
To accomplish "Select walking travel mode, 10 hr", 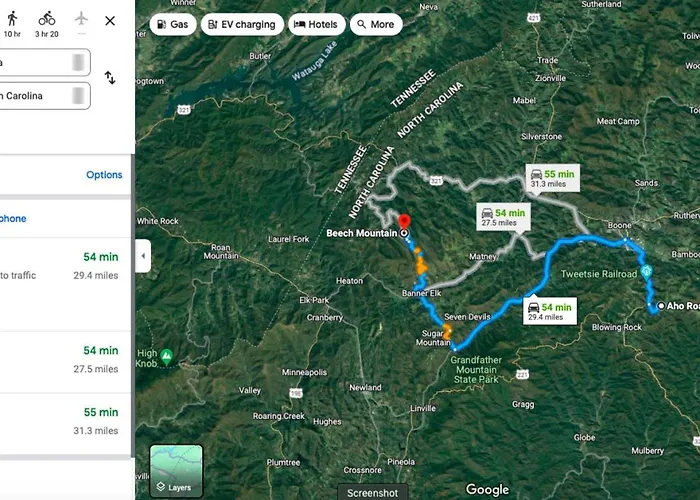I will (12, 24).
